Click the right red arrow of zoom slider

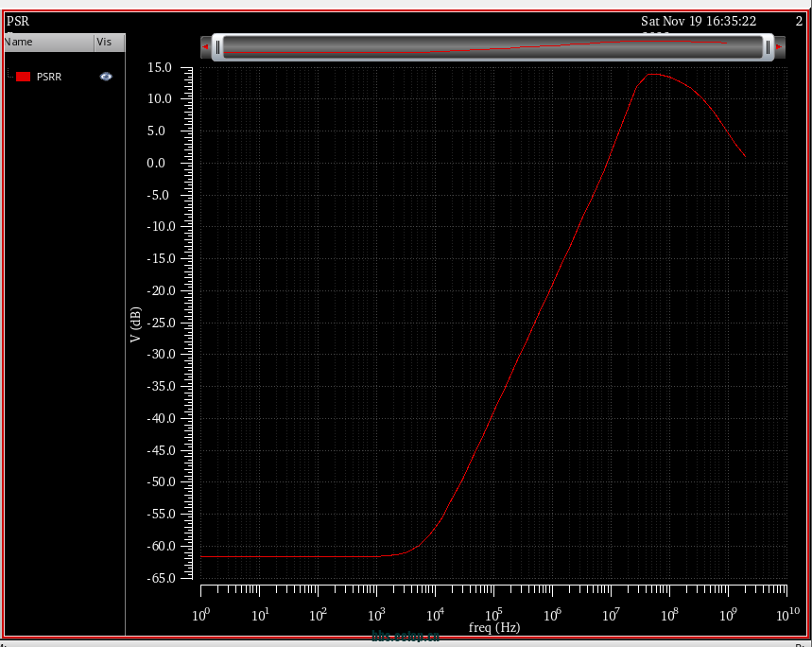779,47
